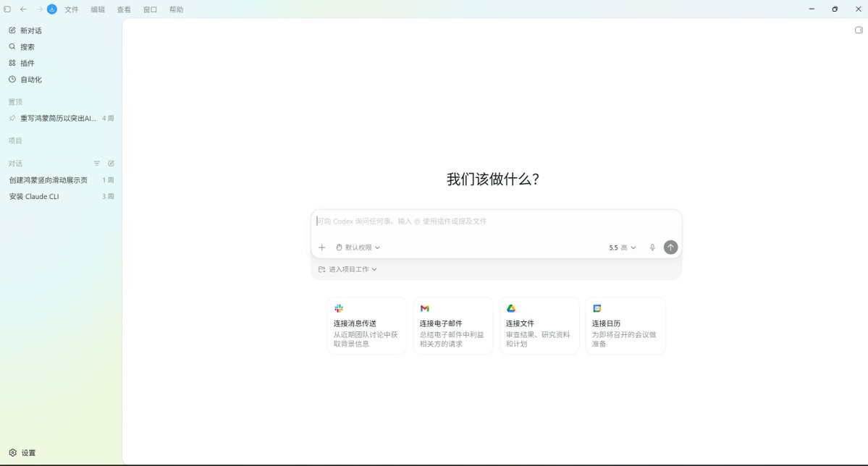
Task: Open the 查看 menu
Action: (x=124, y=9)
